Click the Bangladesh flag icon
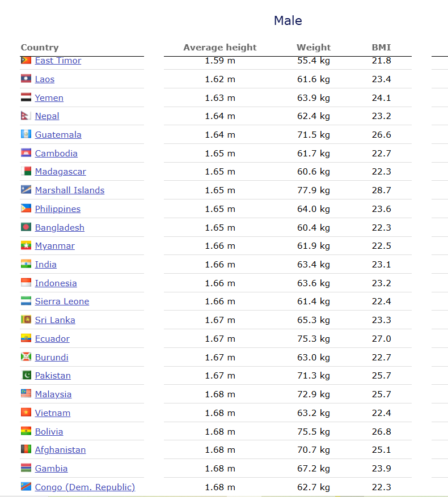Image resolution: width=448 pixels, height=497 pixels. [26, 227]
